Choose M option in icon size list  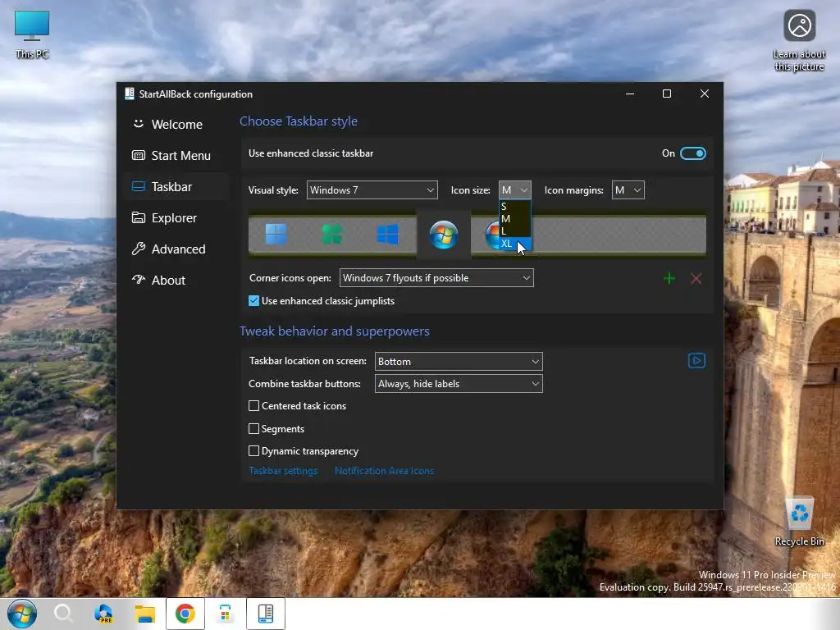(x=515, y=218)
